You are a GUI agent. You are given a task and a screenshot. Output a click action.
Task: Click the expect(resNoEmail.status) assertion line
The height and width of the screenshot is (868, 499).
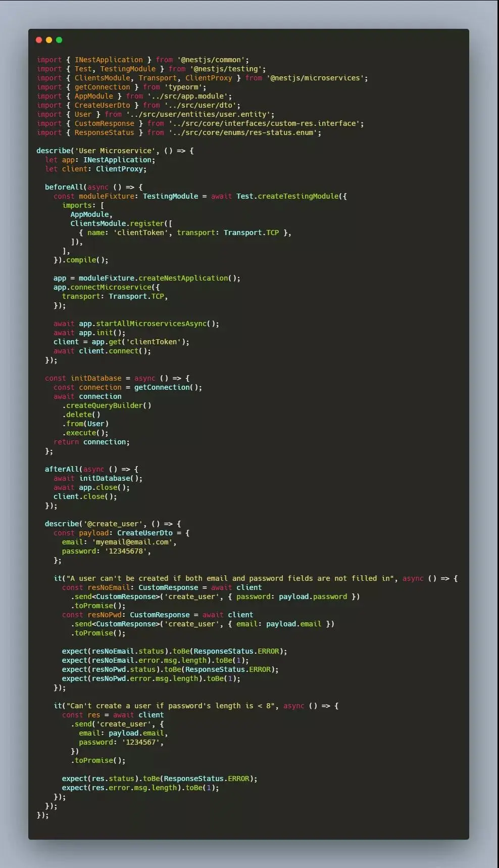coord(174,651)
